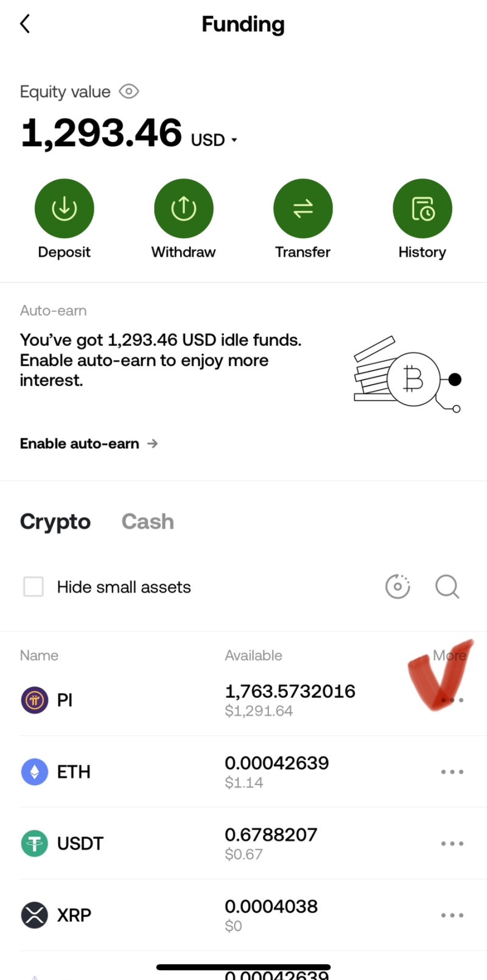Open the asset search magnifier
The height and width of the screenshot is (980, 487).
[x=447, y=587]
